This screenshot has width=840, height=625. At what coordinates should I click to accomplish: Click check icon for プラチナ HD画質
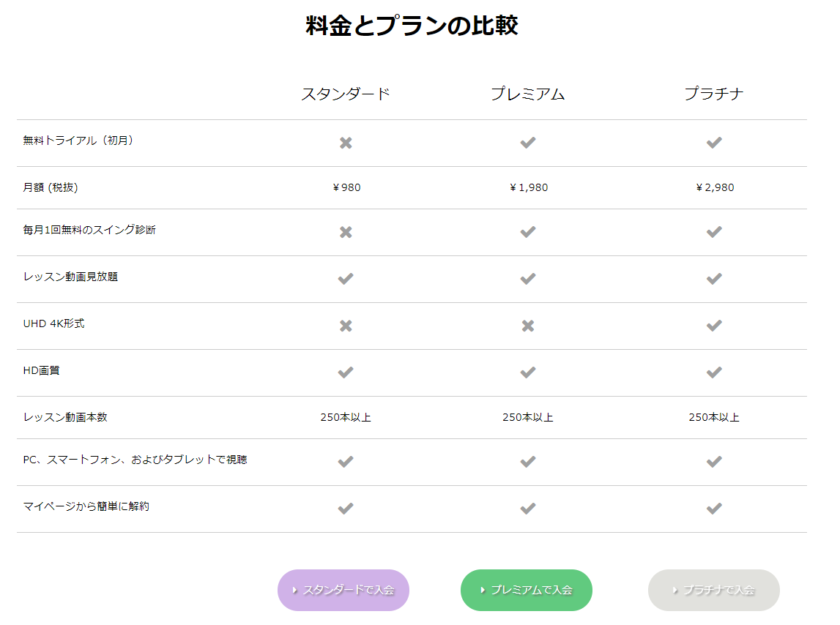point(714,373)
